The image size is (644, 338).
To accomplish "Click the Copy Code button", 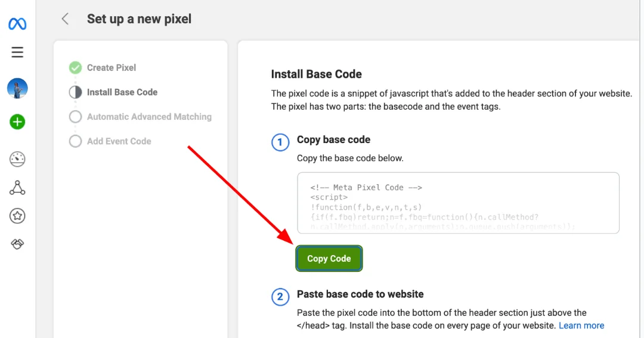I will (329, 258).
